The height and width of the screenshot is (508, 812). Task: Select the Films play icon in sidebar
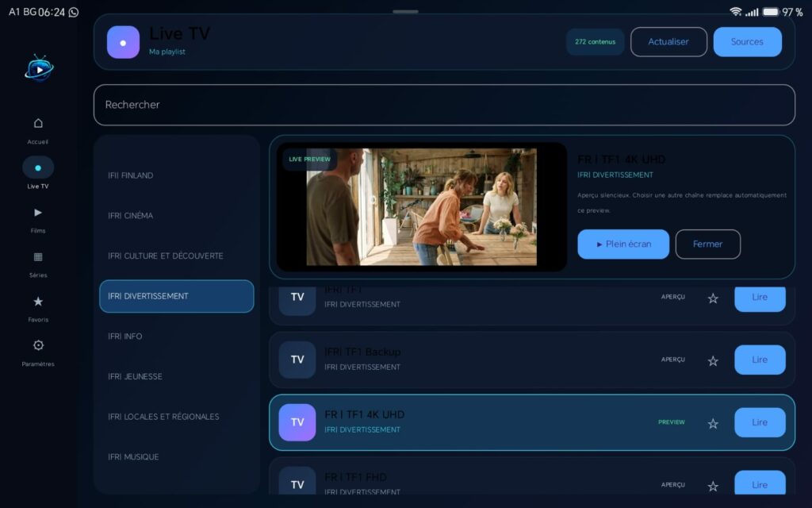(x=38, y=213)
